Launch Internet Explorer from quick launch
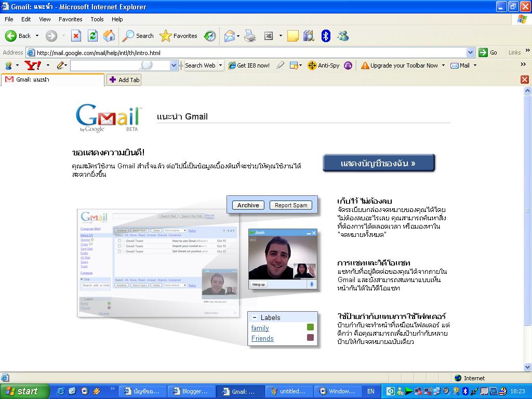 (60, 391)
